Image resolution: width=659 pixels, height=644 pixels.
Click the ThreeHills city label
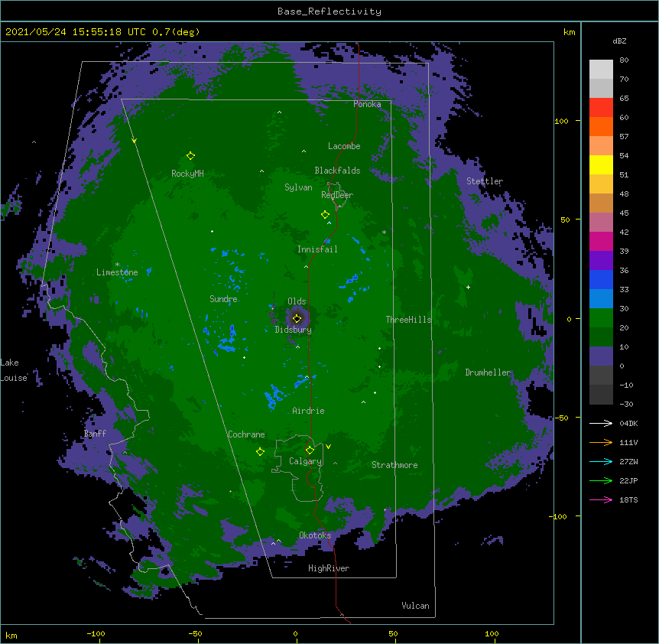pyautogui.click(x=408, y=320)
